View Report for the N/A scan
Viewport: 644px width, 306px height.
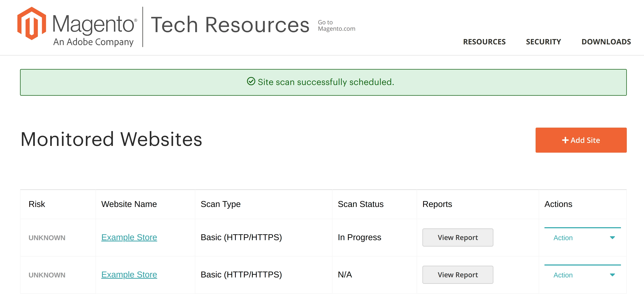coord(458,275)
